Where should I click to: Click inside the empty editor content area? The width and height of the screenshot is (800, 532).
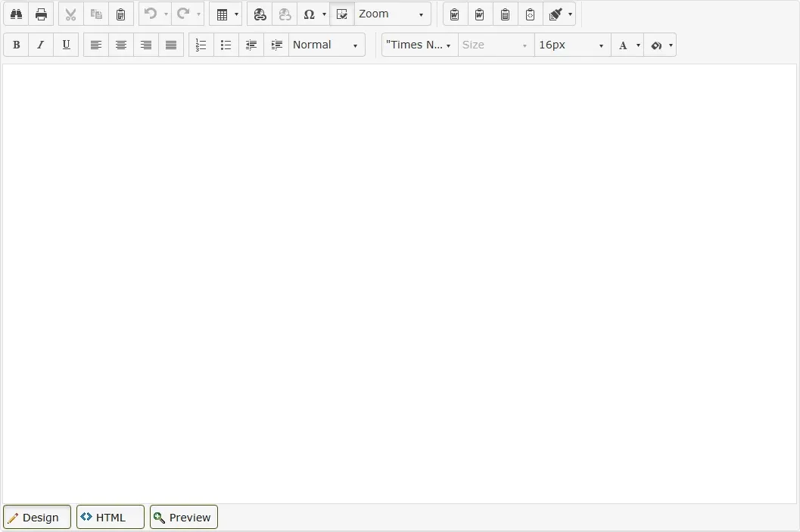[400, 284]
